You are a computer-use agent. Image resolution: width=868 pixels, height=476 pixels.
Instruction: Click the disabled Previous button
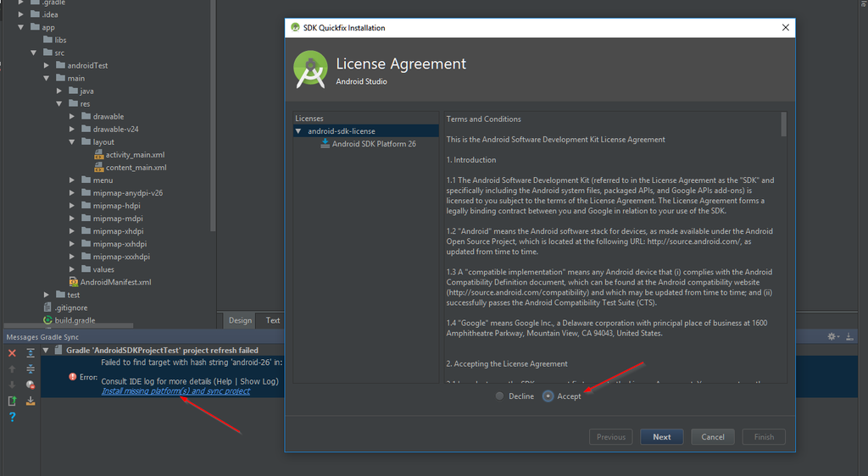[x=610, y=437]
